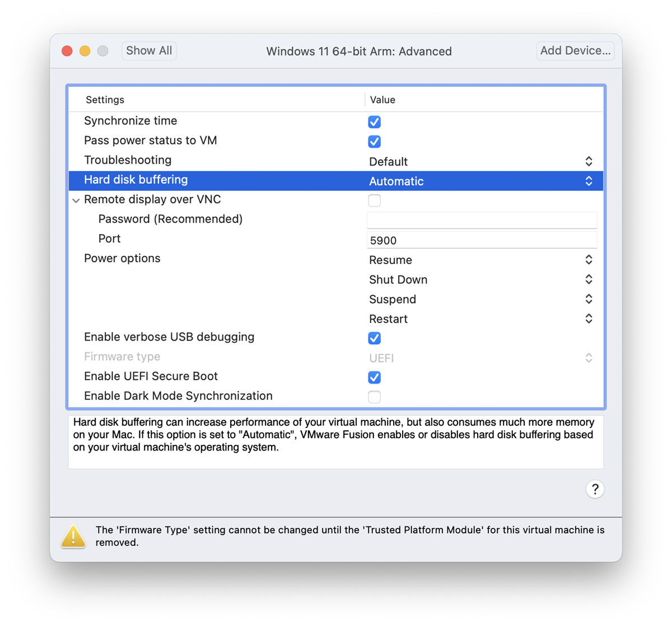Click the window title Windows 11 64-bit Arm: Advanced

click(x=359, y=51)
